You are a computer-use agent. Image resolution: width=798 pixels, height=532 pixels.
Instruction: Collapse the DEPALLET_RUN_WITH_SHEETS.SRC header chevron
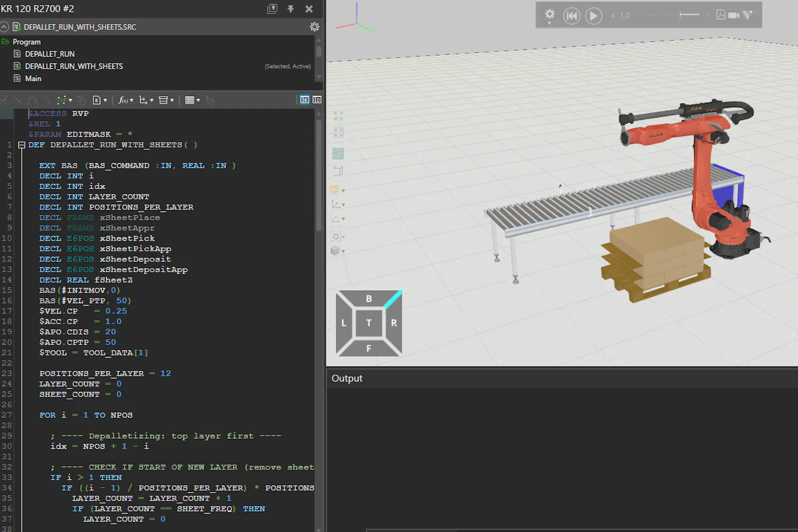click(4, 27)
